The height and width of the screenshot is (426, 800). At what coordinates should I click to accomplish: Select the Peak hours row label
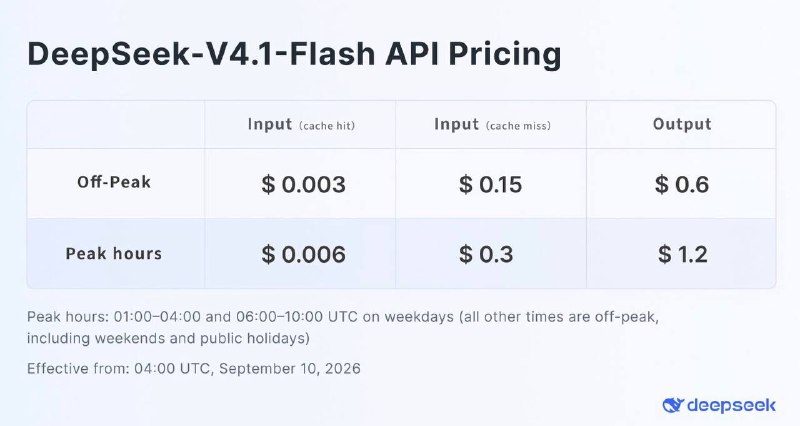coord(114,254)
